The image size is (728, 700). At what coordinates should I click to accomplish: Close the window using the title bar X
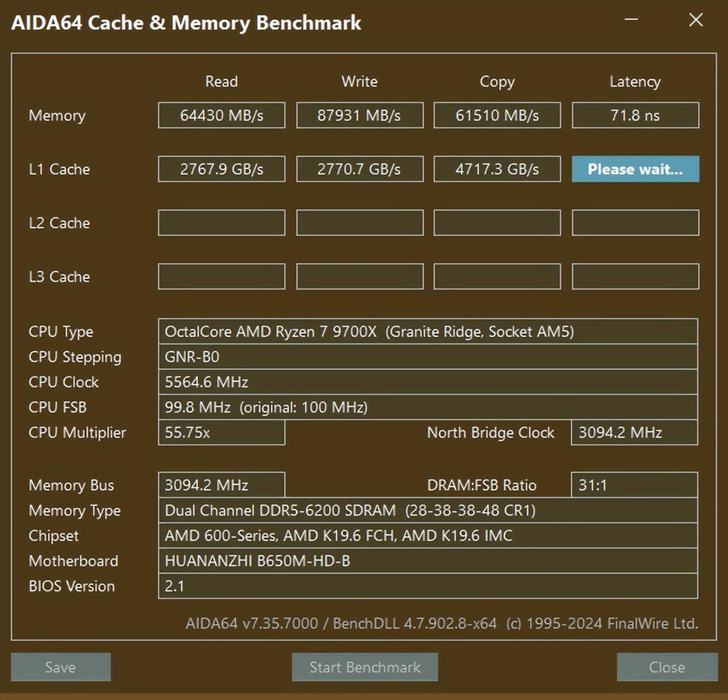pos(696,20)
